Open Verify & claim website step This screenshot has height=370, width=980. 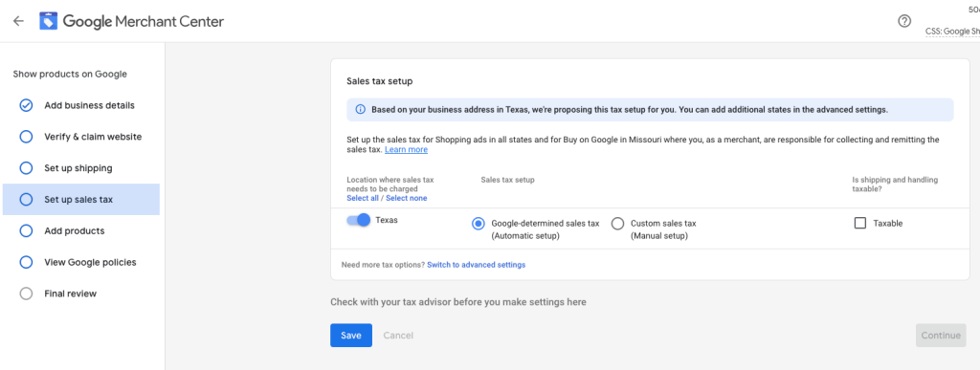coord(81,137)
